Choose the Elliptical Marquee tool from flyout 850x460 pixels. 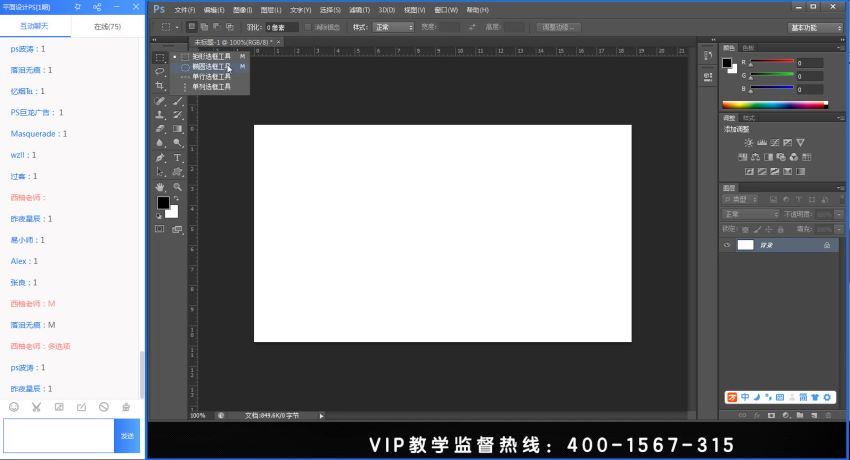211,67
